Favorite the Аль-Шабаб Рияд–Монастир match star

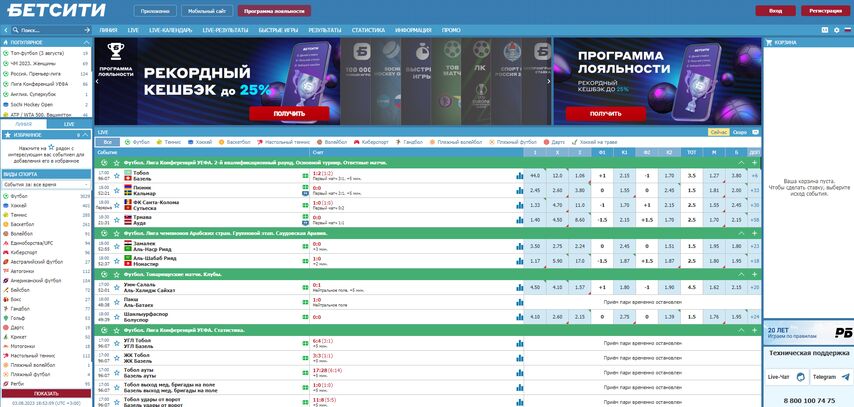[116, 261]
